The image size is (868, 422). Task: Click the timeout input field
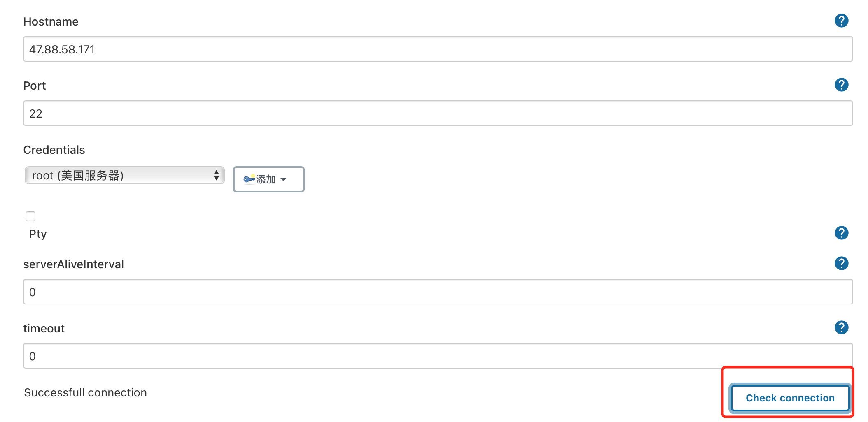pyautogui.click(x=438, y=356)
